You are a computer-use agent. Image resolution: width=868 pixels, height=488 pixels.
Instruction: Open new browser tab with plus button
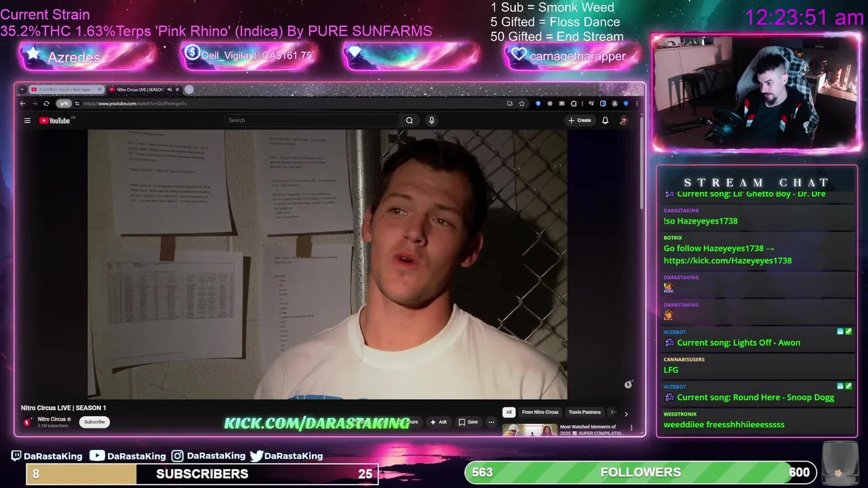point(189,89)
